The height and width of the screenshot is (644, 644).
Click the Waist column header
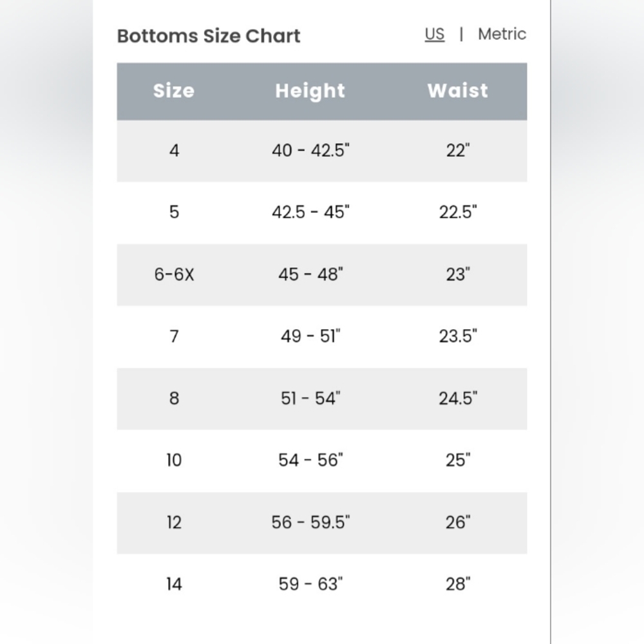pos(457,91)
